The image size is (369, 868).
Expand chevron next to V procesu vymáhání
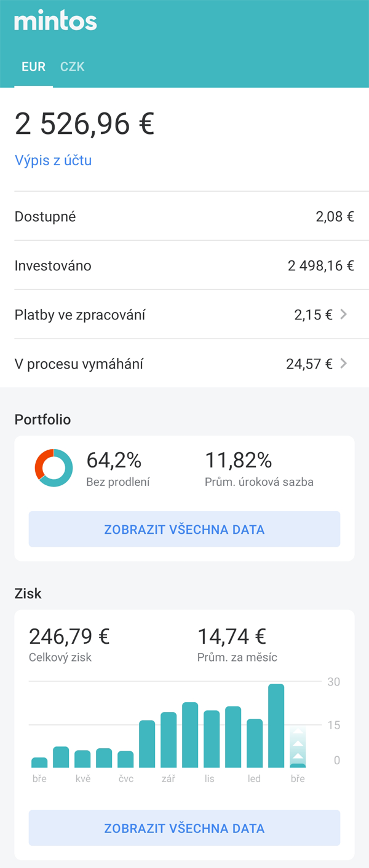(x=344, y=364)
